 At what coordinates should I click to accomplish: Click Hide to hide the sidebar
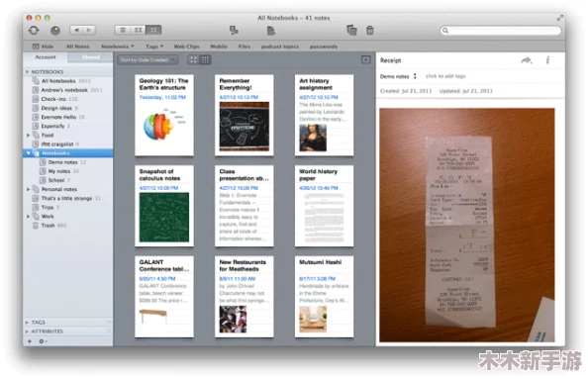point(43,47)
